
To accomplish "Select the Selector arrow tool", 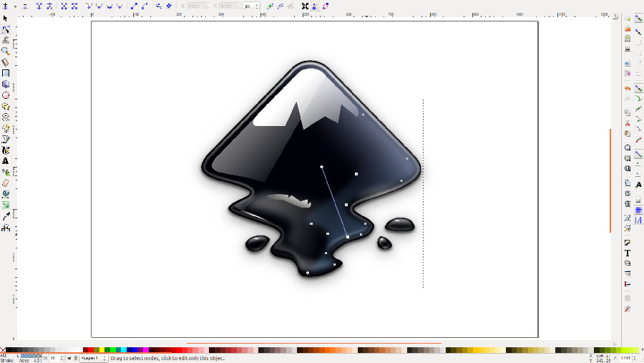I will point(5,19).
